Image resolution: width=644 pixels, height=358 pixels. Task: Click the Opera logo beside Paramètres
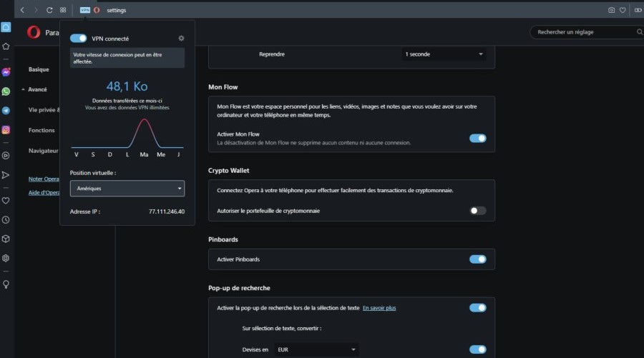[34, 32]
